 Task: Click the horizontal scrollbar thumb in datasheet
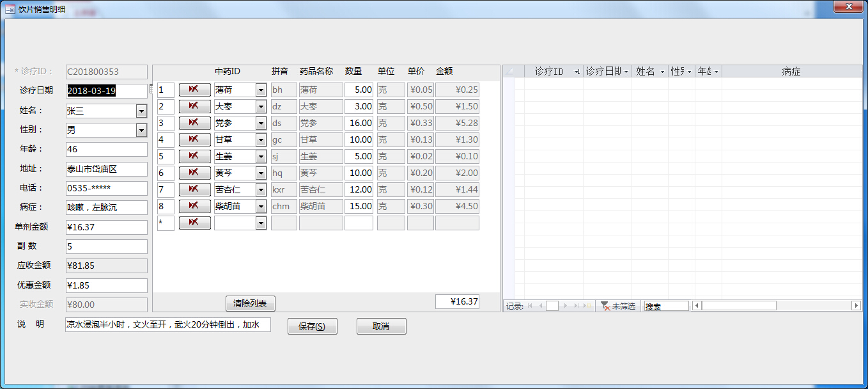pyautogui.click(x=739, y=306)
